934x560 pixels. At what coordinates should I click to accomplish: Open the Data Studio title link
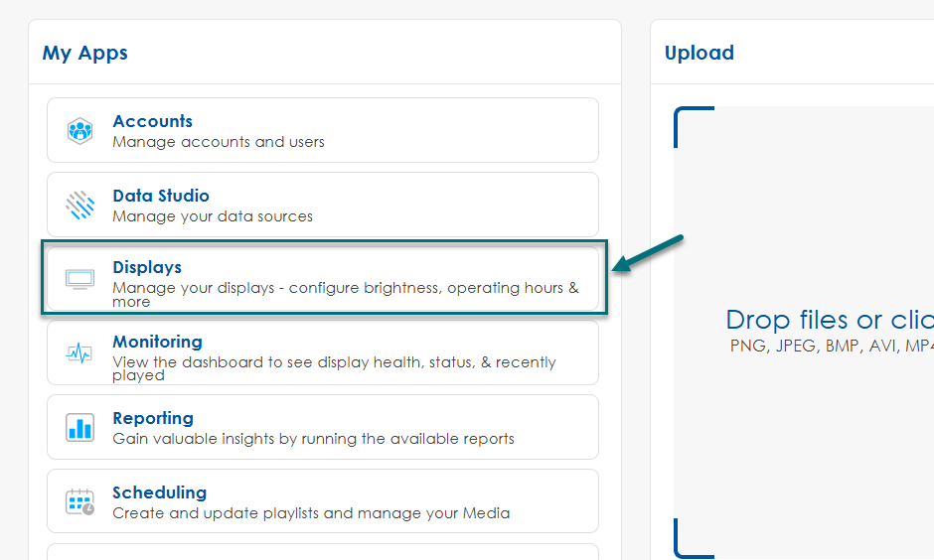tap(161, 196)
